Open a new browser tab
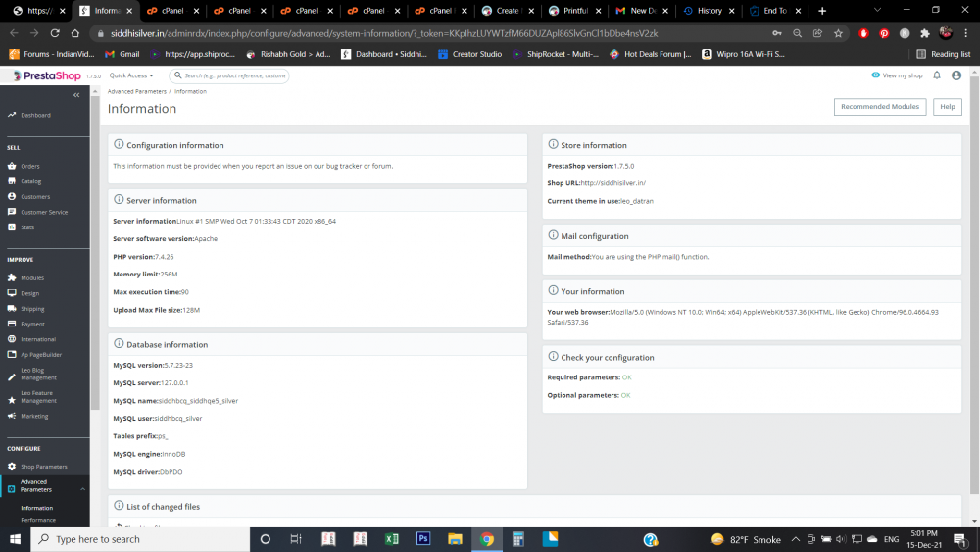The image size is (980, 552). [822, 11]
